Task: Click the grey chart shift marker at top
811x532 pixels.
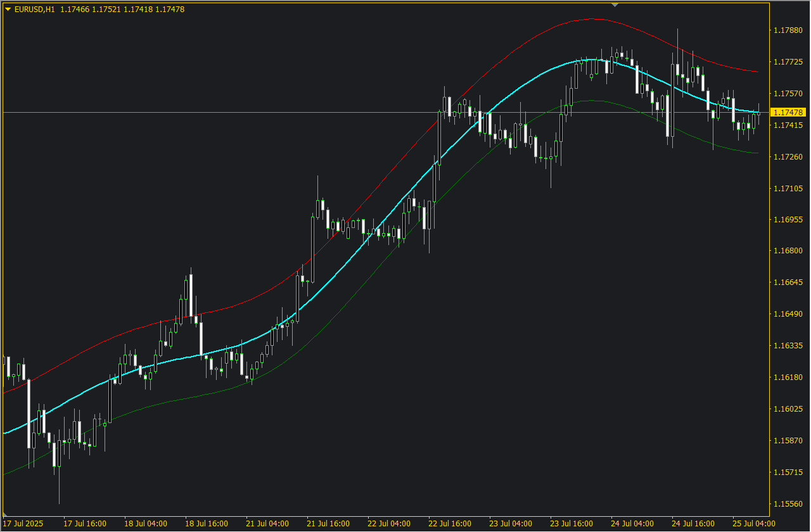Action: (x=614, y=5)
